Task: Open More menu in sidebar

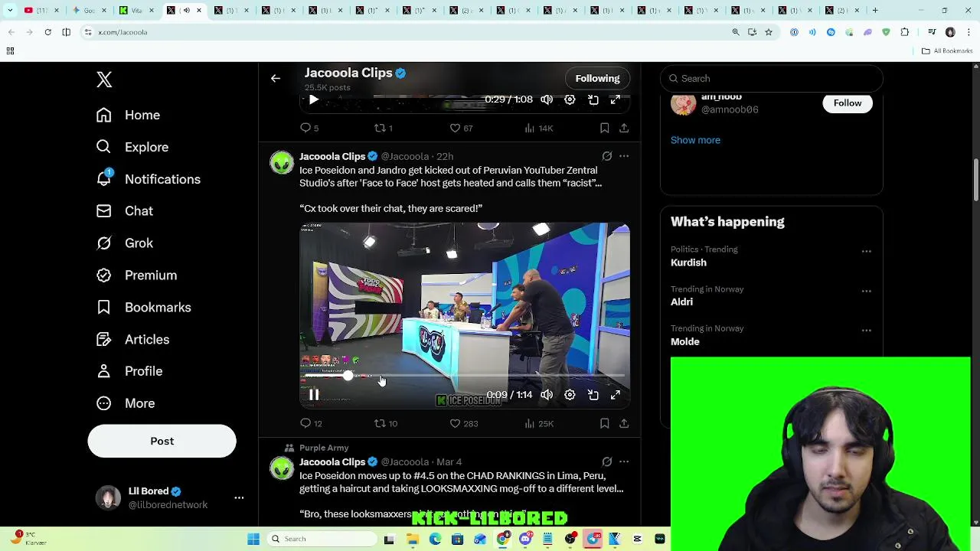Action: pyautogui.click(x=125, y=403)
